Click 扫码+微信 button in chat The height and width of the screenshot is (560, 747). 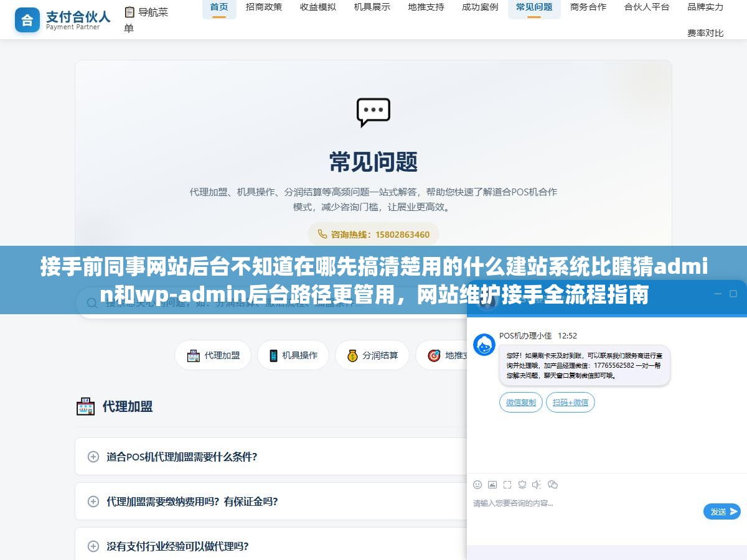[x=570, y=403]
